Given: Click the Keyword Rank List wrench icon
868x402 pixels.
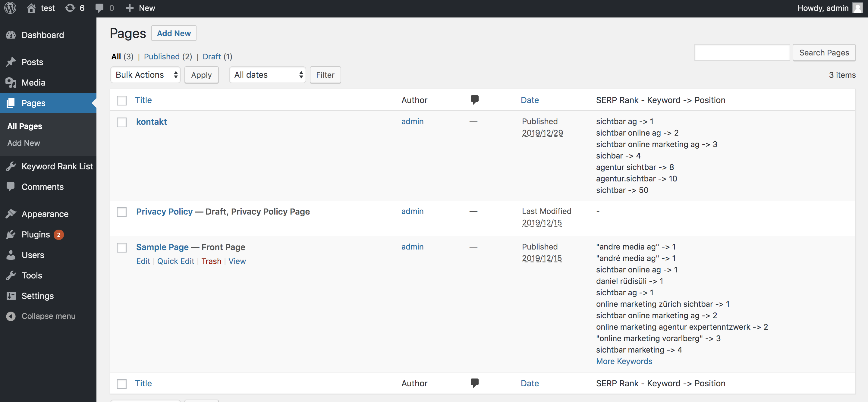Looking at the screenshot, I should coord(11,166).
